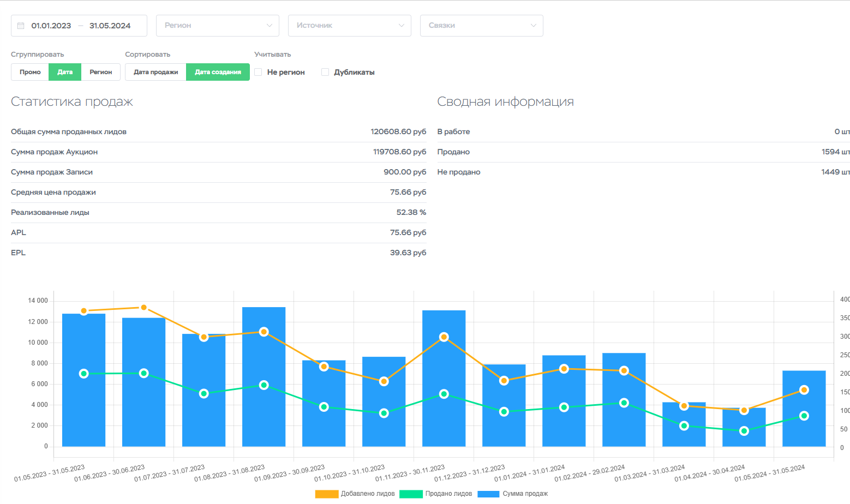The width and height of the screenshot is (850, 504).
Task: Group by Промо
Action: click(x=30, y=72)
